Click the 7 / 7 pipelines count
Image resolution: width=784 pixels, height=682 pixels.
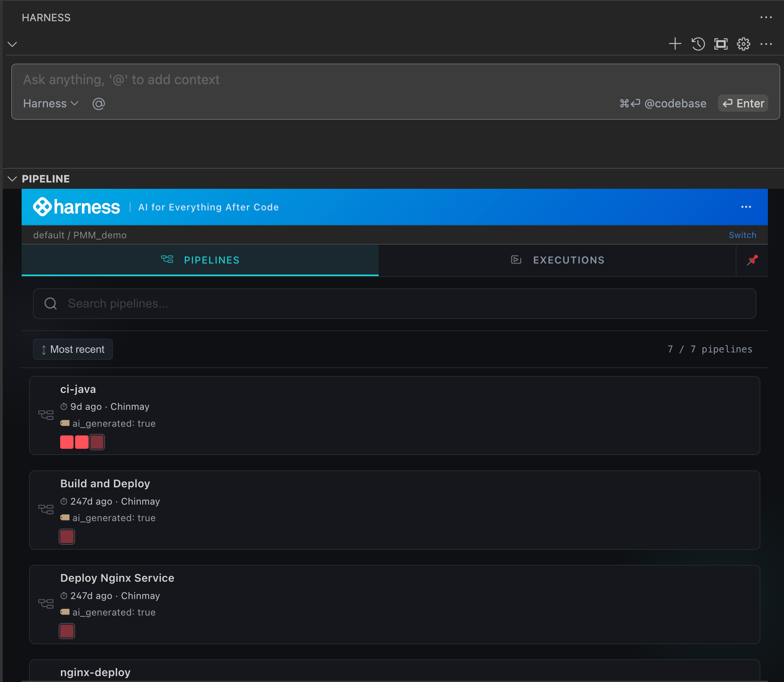click(710, 349)
